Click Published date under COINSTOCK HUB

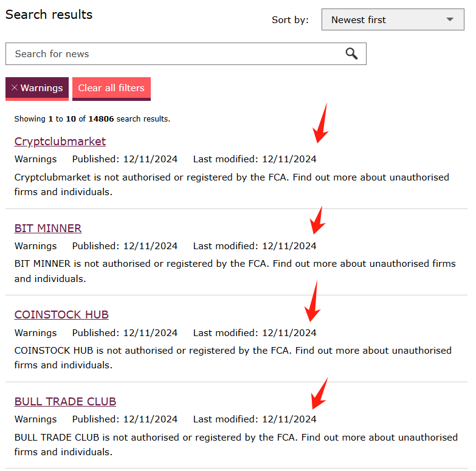(125, 332)
